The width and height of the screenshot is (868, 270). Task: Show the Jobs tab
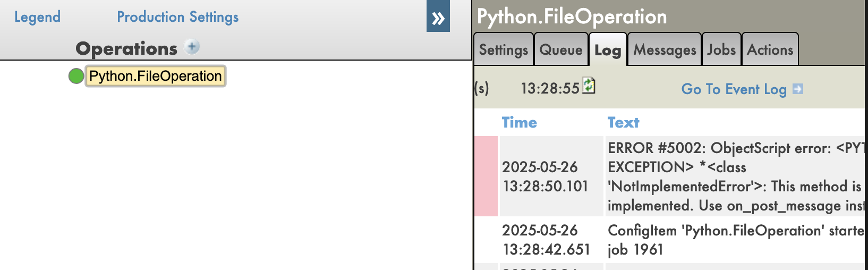721,50
